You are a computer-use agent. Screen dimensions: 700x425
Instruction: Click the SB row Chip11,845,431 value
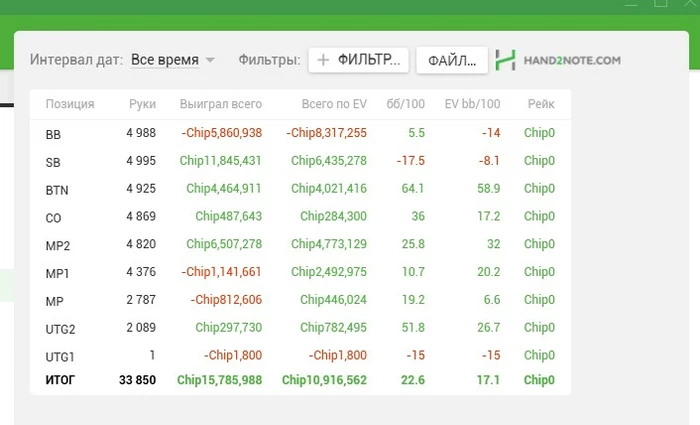(221, 161)
